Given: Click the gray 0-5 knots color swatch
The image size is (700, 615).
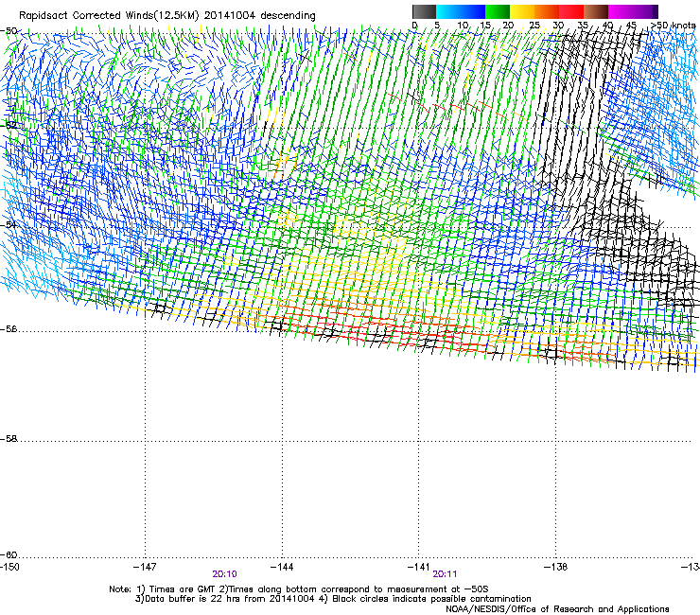Looking at the screenshot, I should click(x=424, y=11).
